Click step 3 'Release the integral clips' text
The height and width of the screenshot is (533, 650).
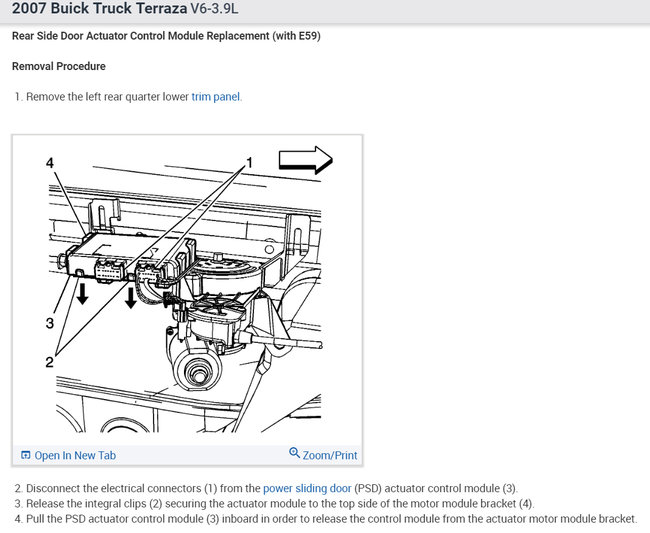[274, 504]
